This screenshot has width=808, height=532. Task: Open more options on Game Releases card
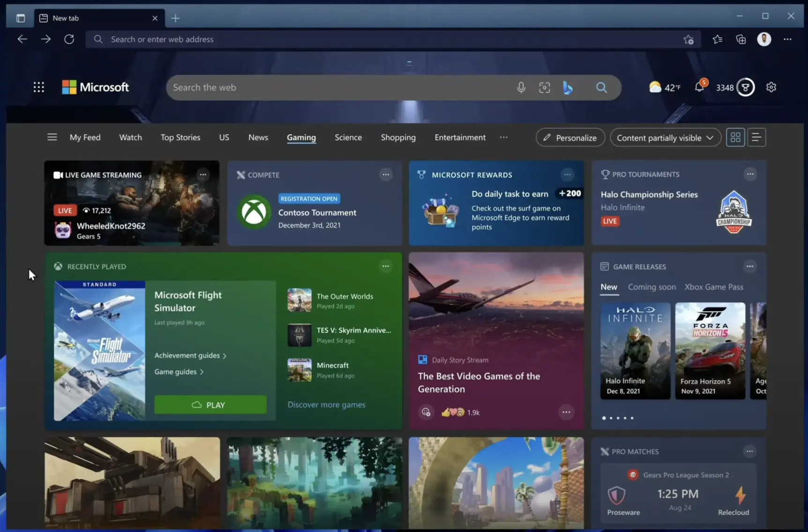pyautogui.click(x=750, y=266)
